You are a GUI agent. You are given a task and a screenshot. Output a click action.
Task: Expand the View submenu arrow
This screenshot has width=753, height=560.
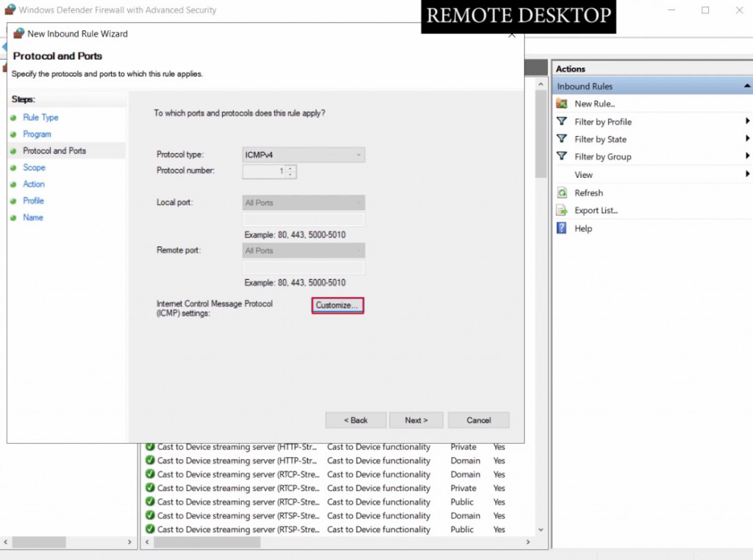point(747,174)
